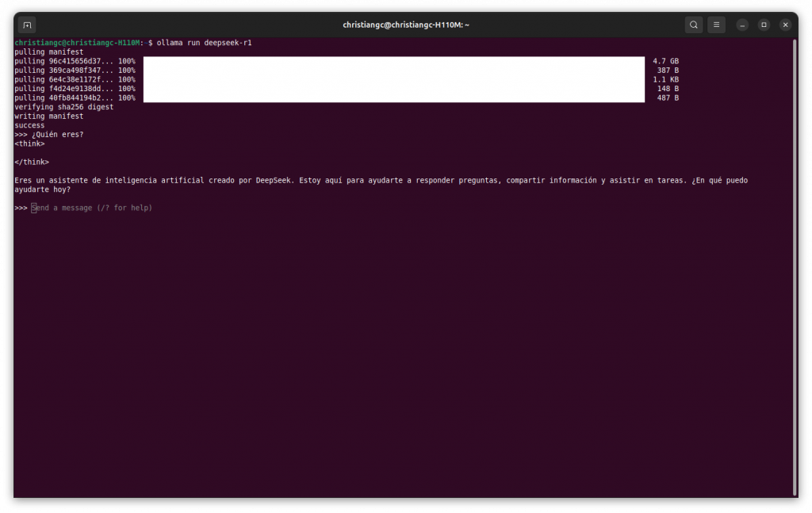Image resolution: width=812 pixels, height=513 pixels.
Task: Click the 'pulling f4d24e9138dd' line
Action: (x=75, y=89)
